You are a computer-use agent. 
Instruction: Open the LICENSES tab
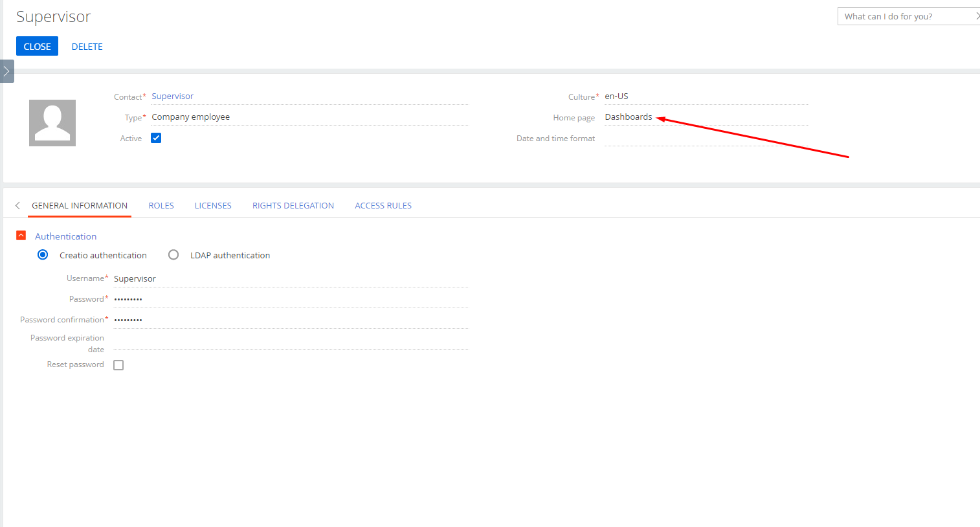213,205
